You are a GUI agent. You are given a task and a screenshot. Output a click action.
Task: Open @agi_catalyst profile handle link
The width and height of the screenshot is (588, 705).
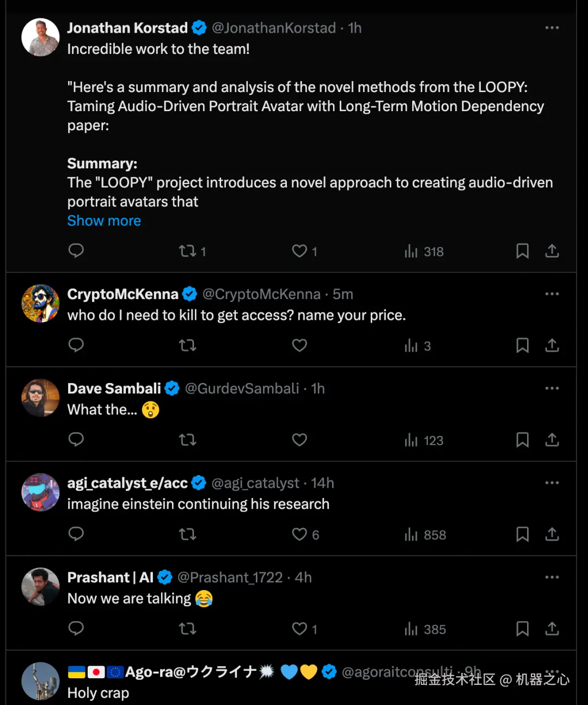pyautogui.click(x=255, y=483)
